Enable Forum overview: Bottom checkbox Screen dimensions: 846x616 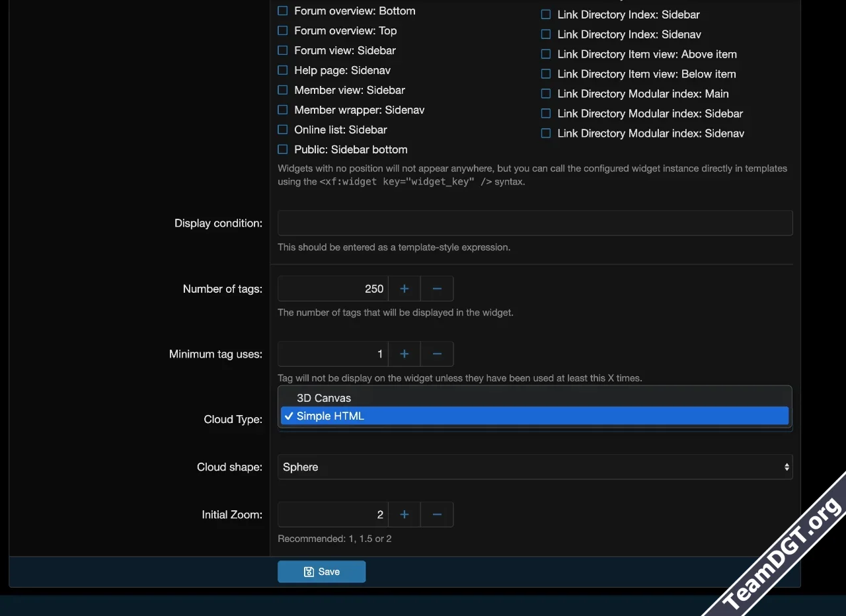283,11
